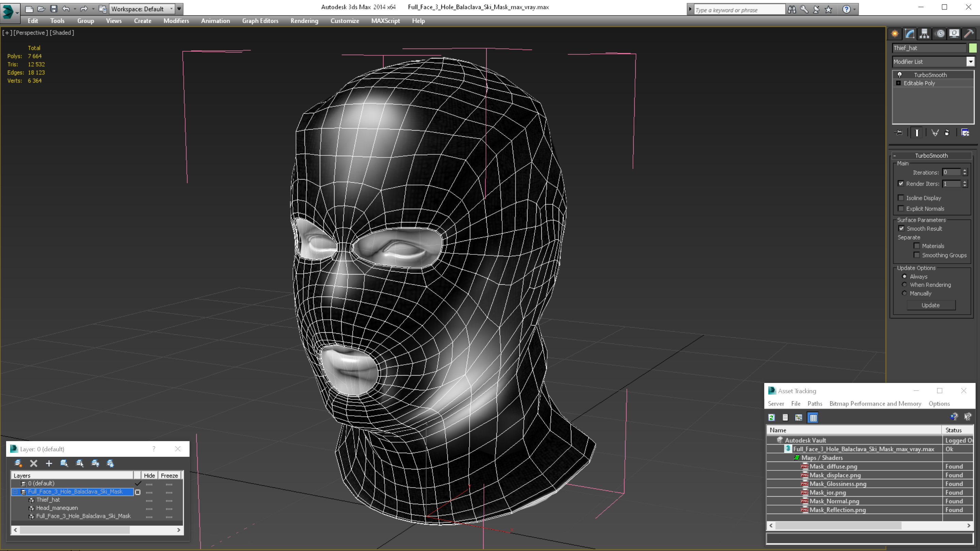
Task: Click the Rendering menu item
Action: coord(305,21)
